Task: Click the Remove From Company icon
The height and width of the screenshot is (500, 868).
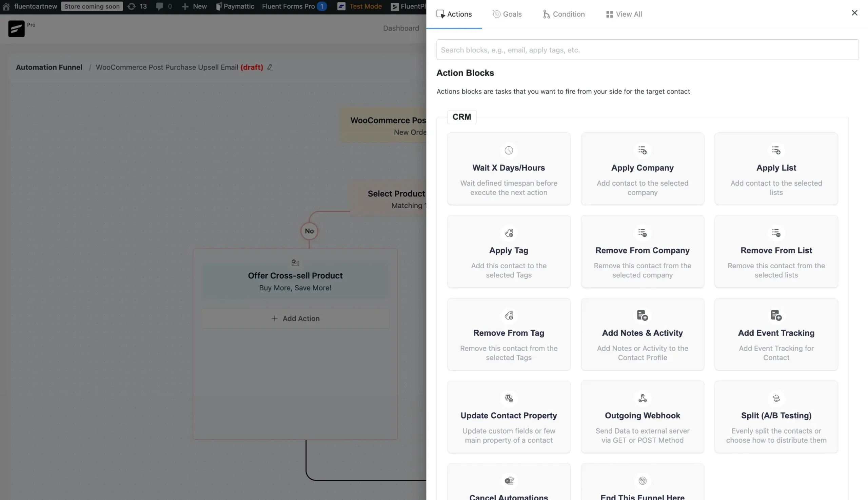Action: (642, 233)
